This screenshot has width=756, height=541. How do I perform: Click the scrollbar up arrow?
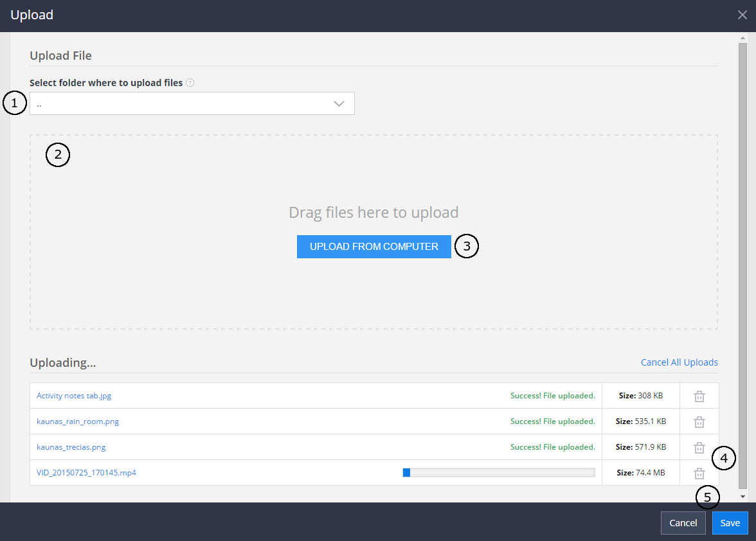pyautogui.click(x=742, y=38)
